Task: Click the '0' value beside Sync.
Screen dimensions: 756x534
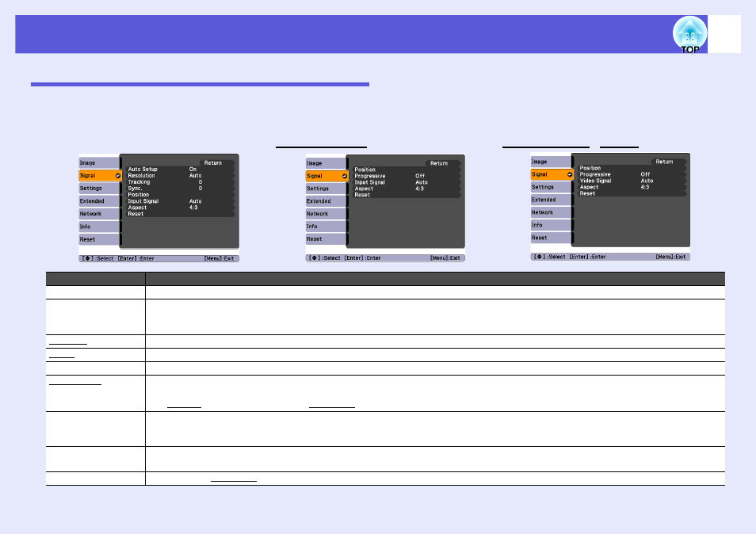Action: [200, 189]
